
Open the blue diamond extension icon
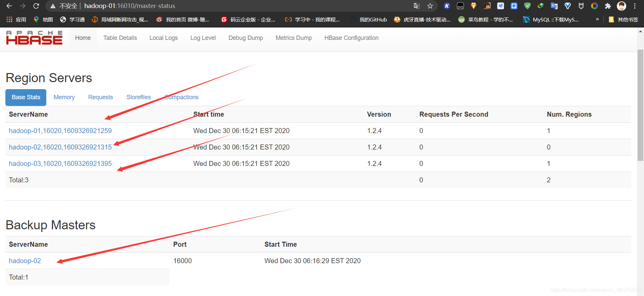(568, 6)
